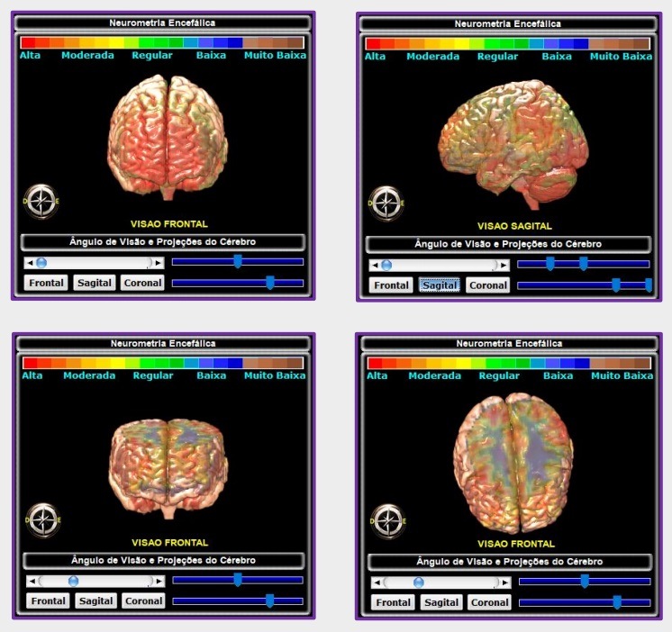
Task: Select Frontal view in the top-left panel
Action: (x=46, y=283)
